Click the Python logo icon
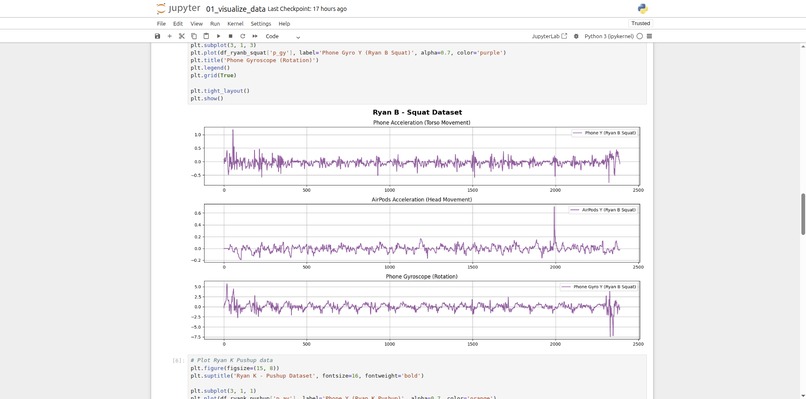This screenshot has width=806, height=399. [643, 8]
